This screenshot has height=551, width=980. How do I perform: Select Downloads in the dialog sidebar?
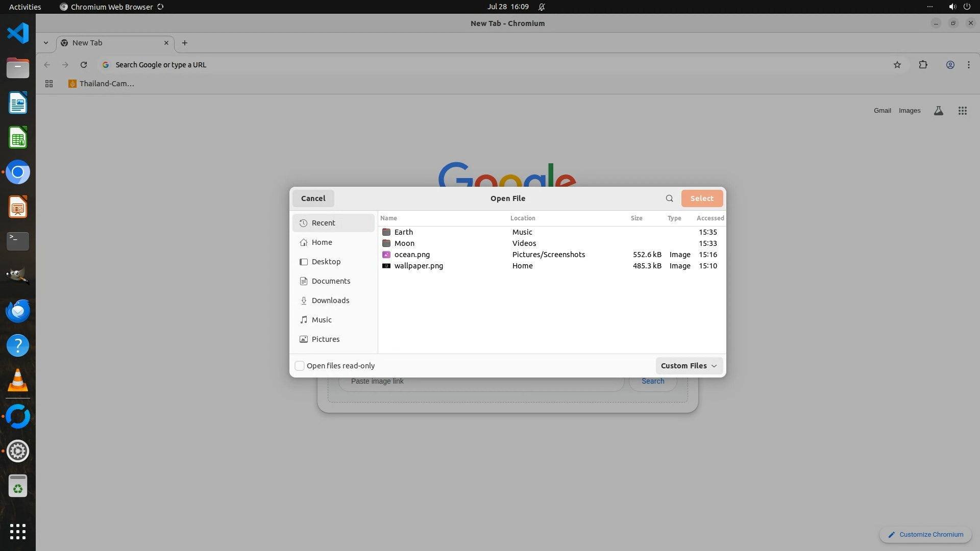point(330,300)
